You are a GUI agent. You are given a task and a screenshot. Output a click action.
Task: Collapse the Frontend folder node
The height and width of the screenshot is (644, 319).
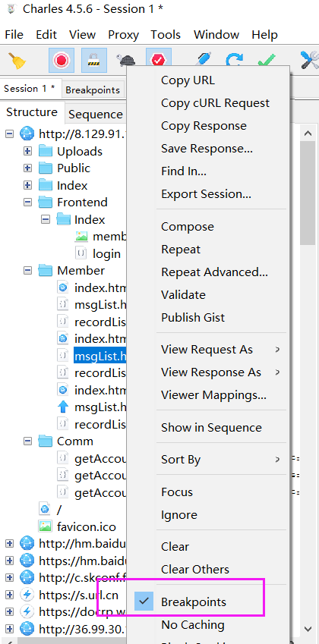pos(27,202)
